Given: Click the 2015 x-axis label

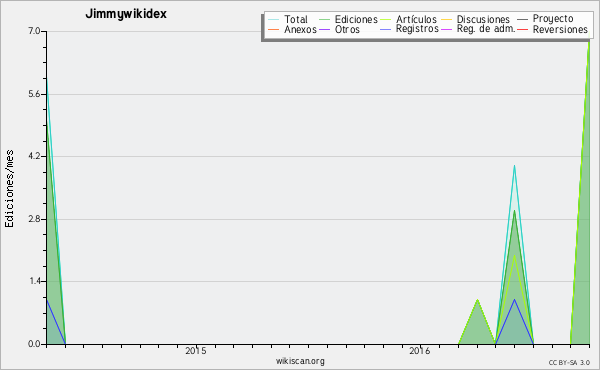Looking at the screenshot, I should [x=196, y=350].
